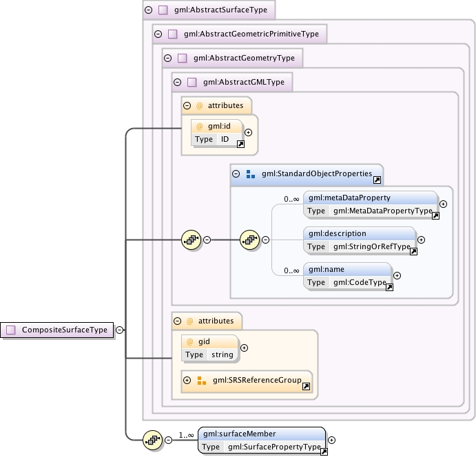This screenshot has width=476, height=457.
Task: Follow the reference arrow on gml:SurfacePropertyType
Action: pyautogui.click(x=324, y=452)
